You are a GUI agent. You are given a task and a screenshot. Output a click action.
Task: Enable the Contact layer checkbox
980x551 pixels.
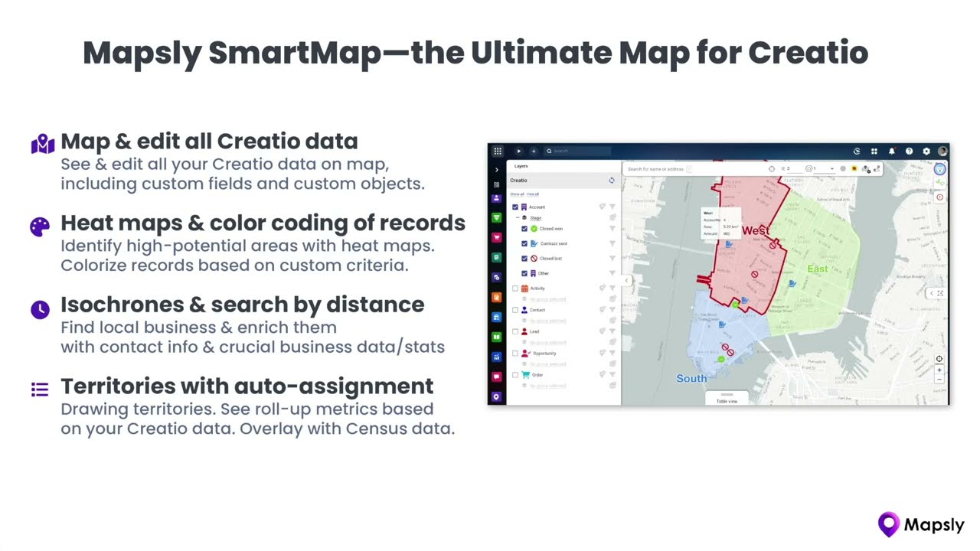[515, 310]
